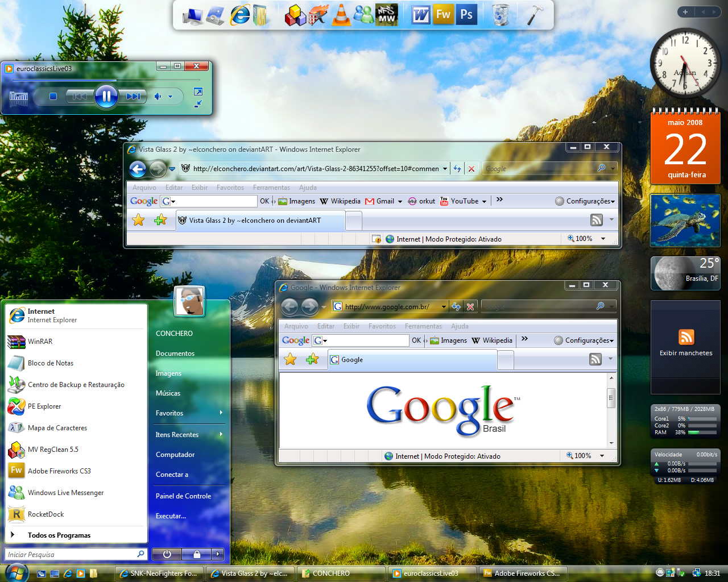Open Favorites Center star in deviantART window
This screenshot has height=582, width=728.
pyautogui.click(x=138, y=220)
